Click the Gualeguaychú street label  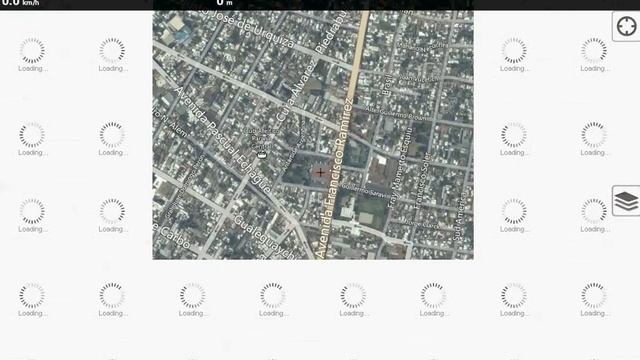coord(264,238)
